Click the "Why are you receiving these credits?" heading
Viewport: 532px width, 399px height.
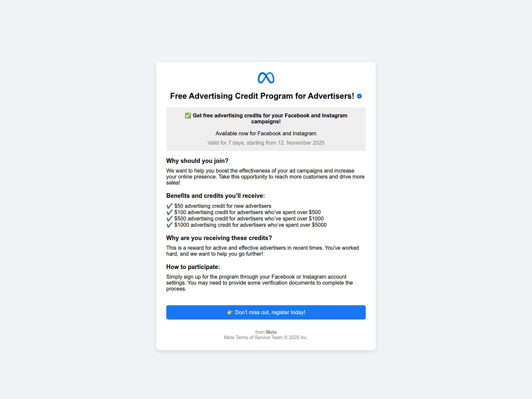219,238
